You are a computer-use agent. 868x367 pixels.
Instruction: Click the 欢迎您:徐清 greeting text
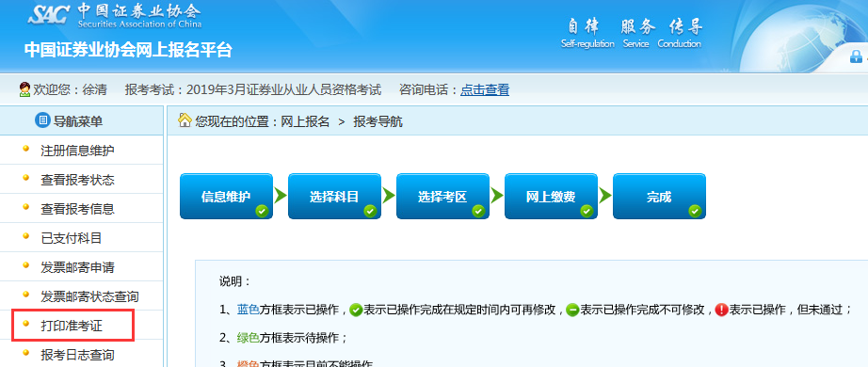(71, 89)
